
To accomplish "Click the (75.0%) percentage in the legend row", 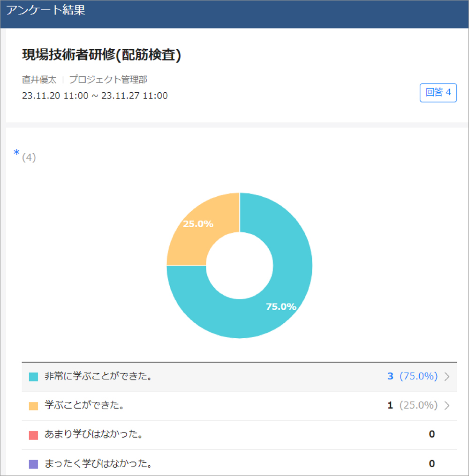I will (418, 377).
